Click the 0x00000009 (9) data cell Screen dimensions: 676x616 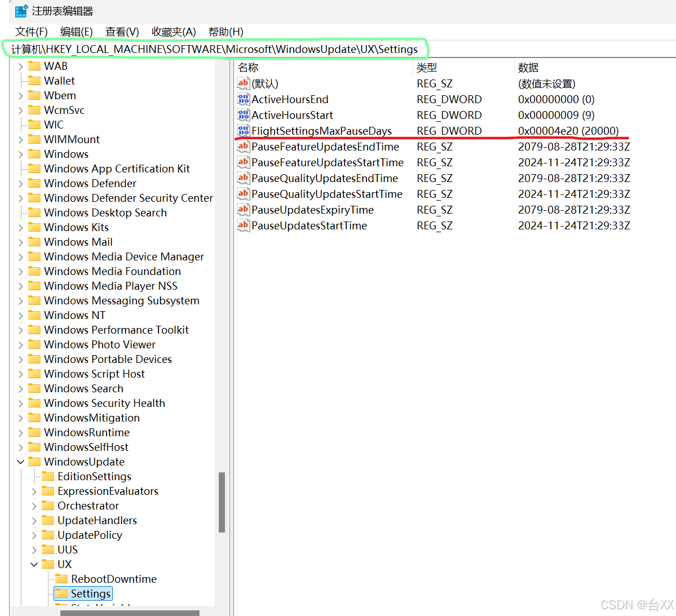[556, 115]
